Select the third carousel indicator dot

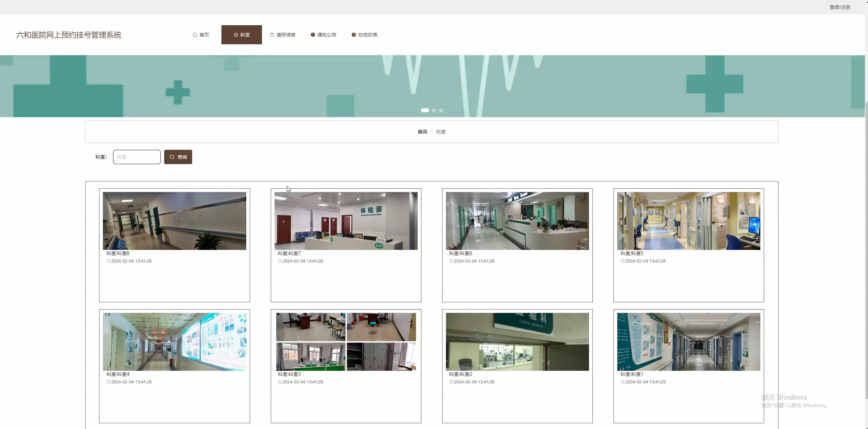tap(441, 110)
